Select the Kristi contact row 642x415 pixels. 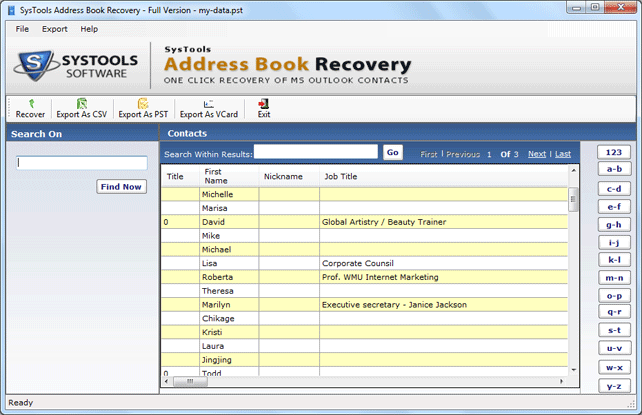364,332
